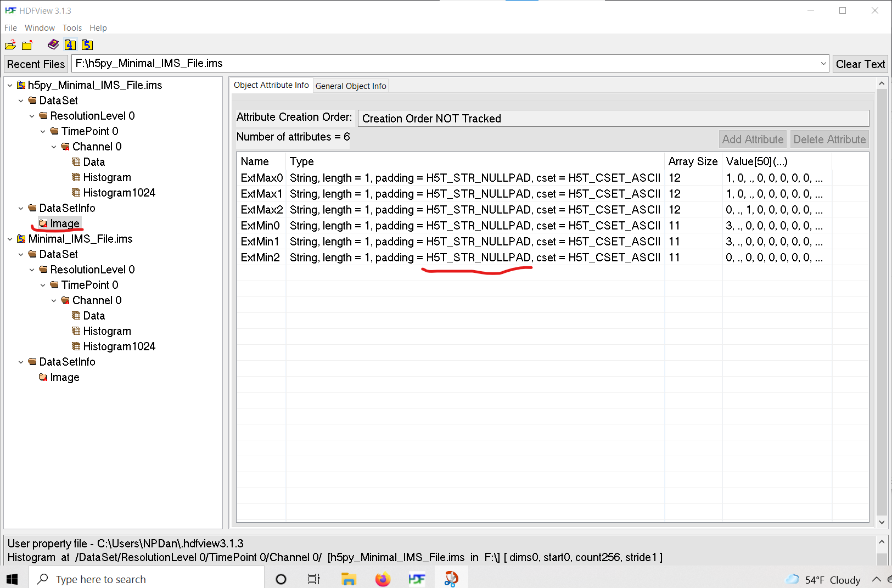Select Histogram1024 under Minimal_IMS_File.ims

pos(119,346)
